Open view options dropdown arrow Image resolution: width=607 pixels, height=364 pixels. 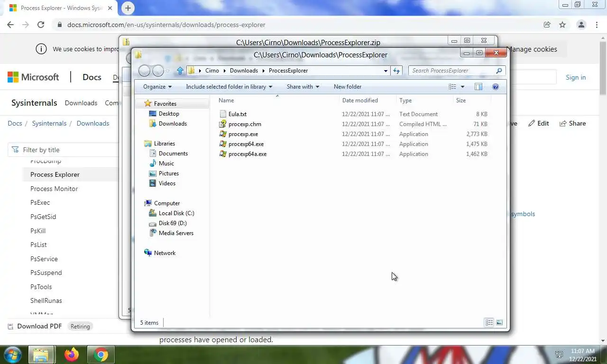pyautogui.click(x=462, y=87)
